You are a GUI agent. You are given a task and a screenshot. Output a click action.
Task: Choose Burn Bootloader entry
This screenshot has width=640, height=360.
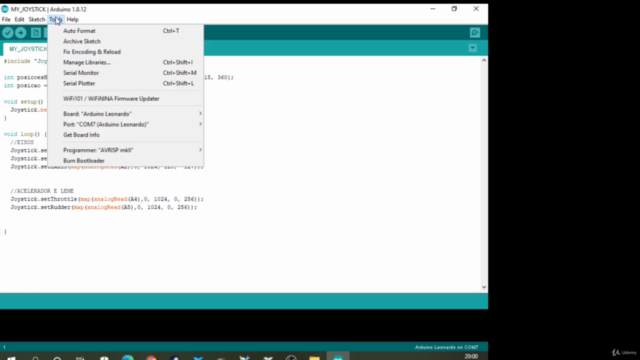(126, 161)
